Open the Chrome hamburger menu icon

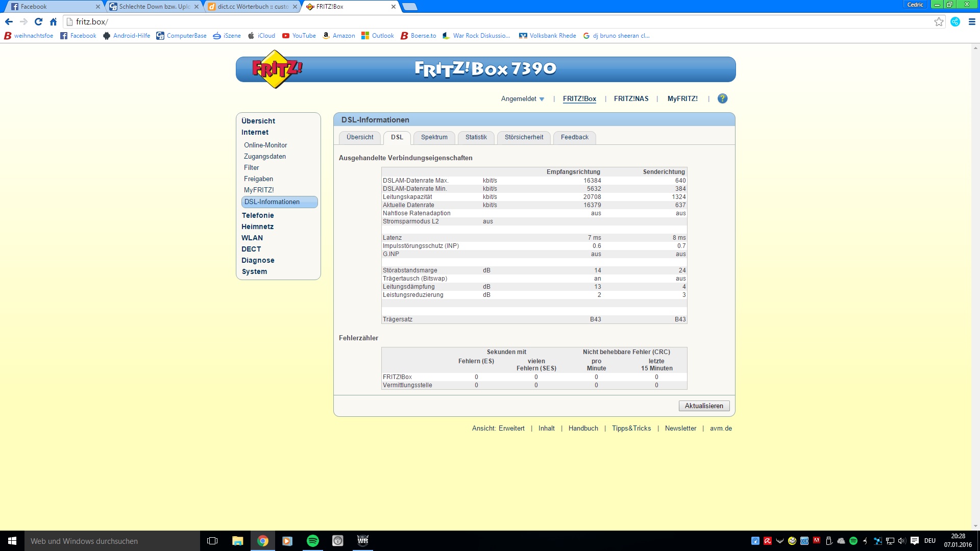(x=972, y=21)
